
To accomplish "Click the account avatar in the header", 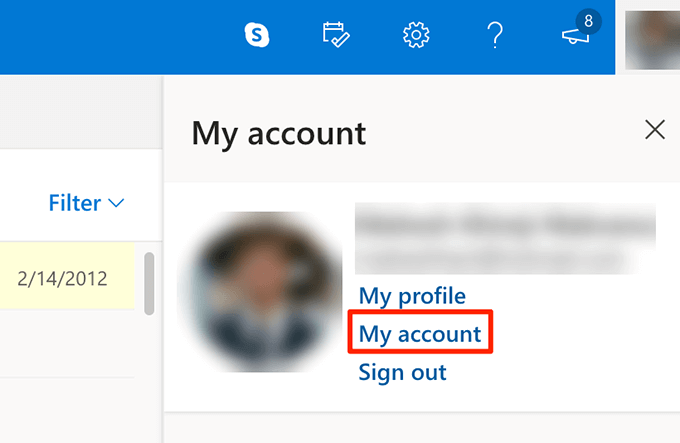I will (x=652, y=37).
